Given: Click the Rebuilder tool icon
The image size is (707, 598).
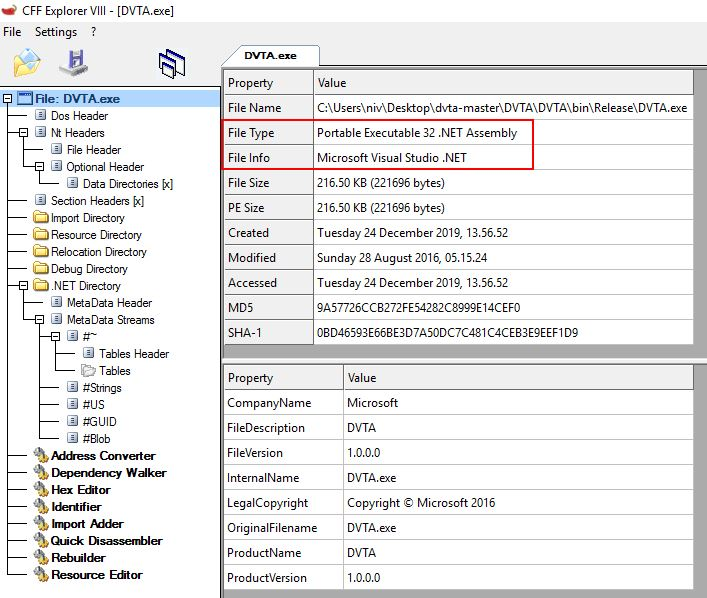Looking at the screenshot, I should tap(41, 557).
